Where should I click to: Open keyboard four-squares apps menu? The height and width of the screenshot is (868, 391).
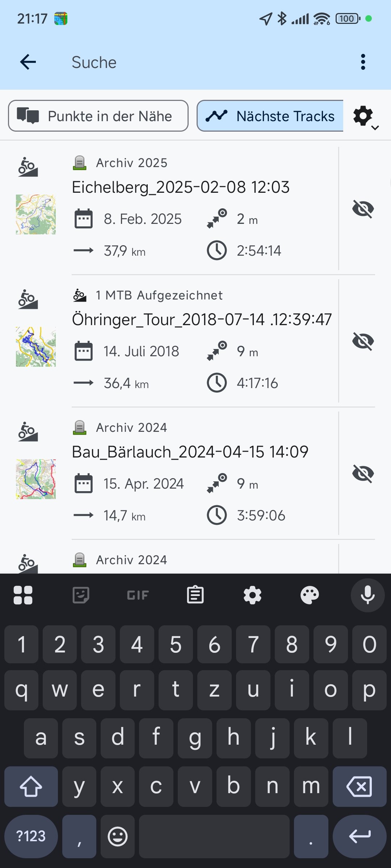pyautogui.click(x=23, y=595)
